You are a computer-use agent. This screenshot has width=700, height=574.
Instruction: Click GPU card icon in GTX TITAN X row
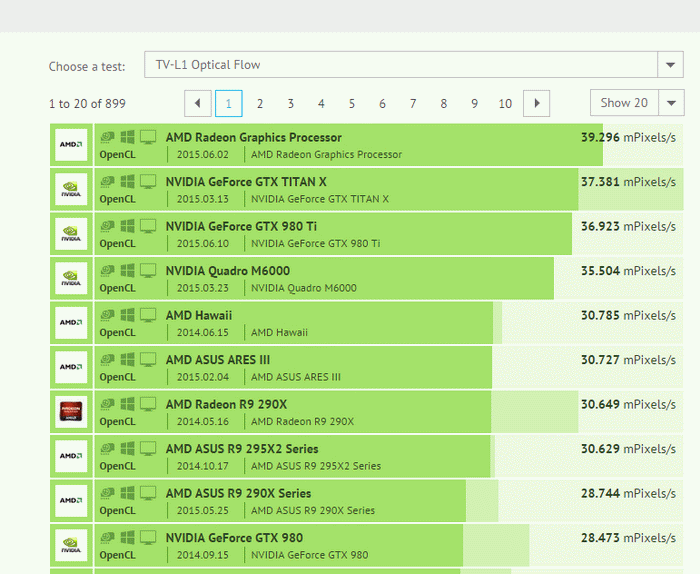point(107,182)
